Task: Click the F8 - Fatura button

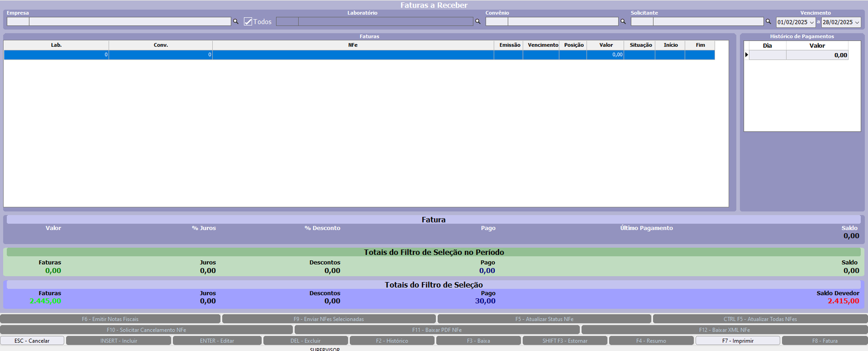Action: click(x=824, y=341)
